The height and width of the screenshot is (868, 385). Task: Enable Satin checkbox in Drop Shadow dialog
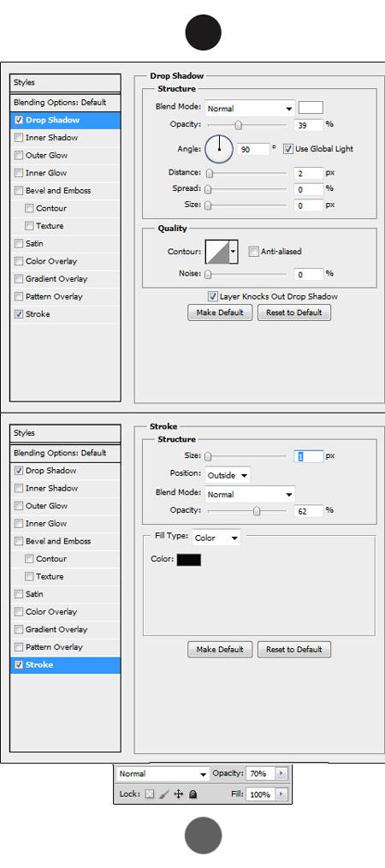click(19, 244)
